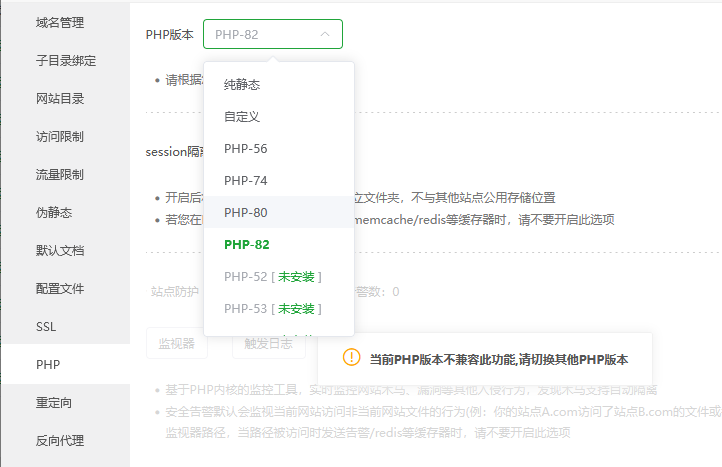
Task: Click the 站点防护 label
Action: 175,292
